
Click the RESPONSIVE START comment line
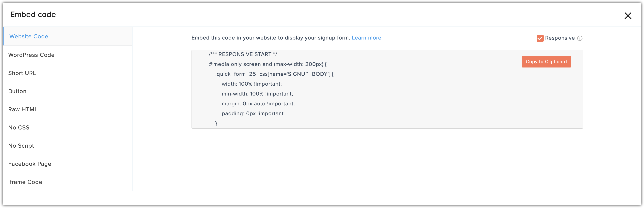[x=243, y=54]
